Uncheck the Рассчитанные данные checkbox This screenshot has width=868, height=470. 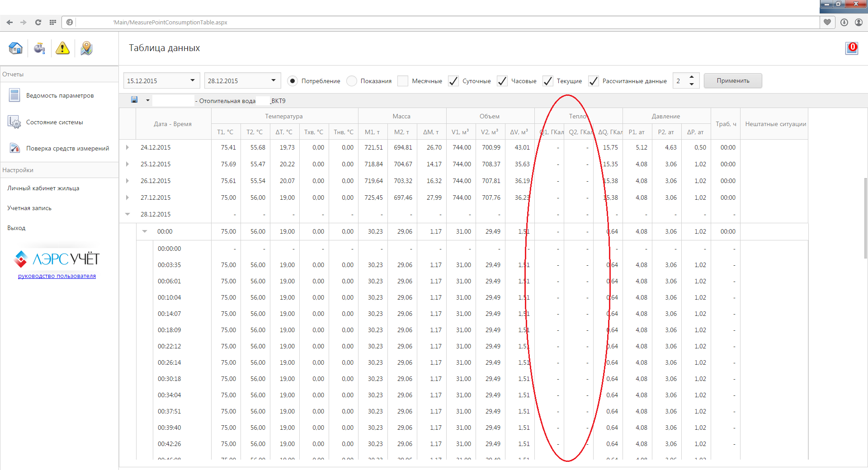594,81
